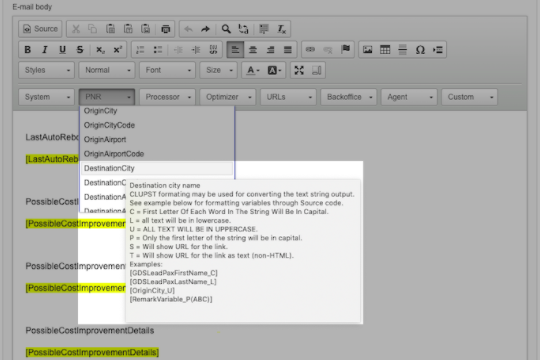Click the Show Blocks icon
Image resolution: width=540 pixels, height=360 pixels.
coord(316,70)
